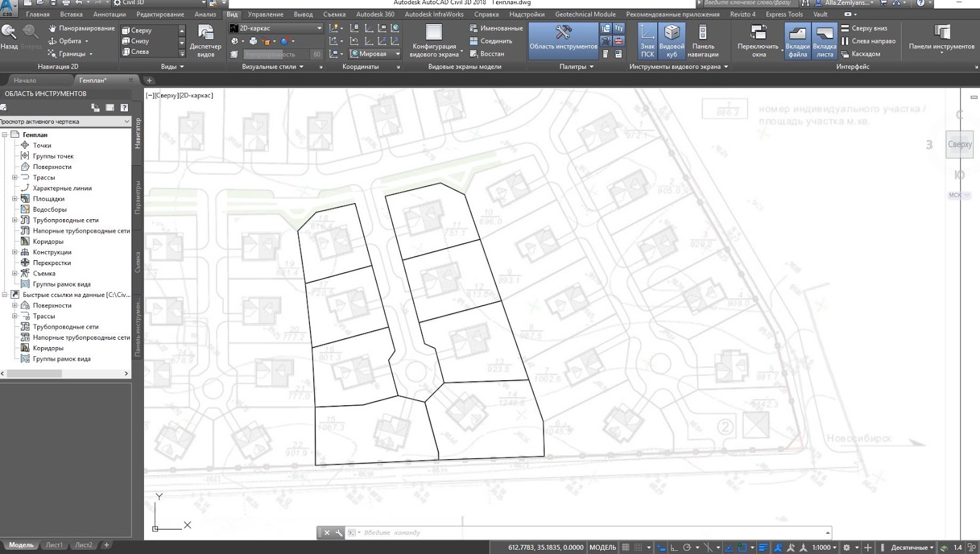Toggle the Видовой куб ViewCube
Image resolution: width=980 pixels, height=554 pixels.
672,41
